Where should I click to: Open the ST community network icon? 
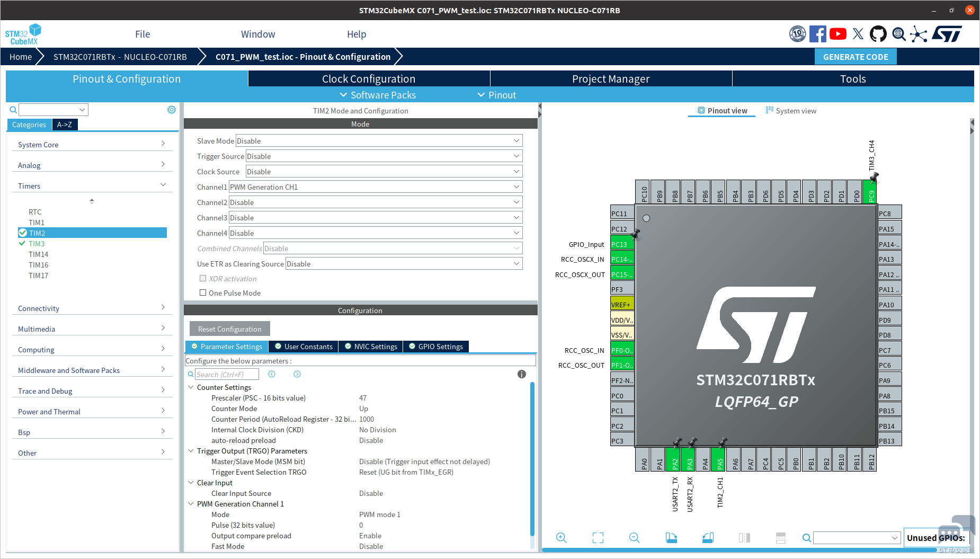[919, 34]
